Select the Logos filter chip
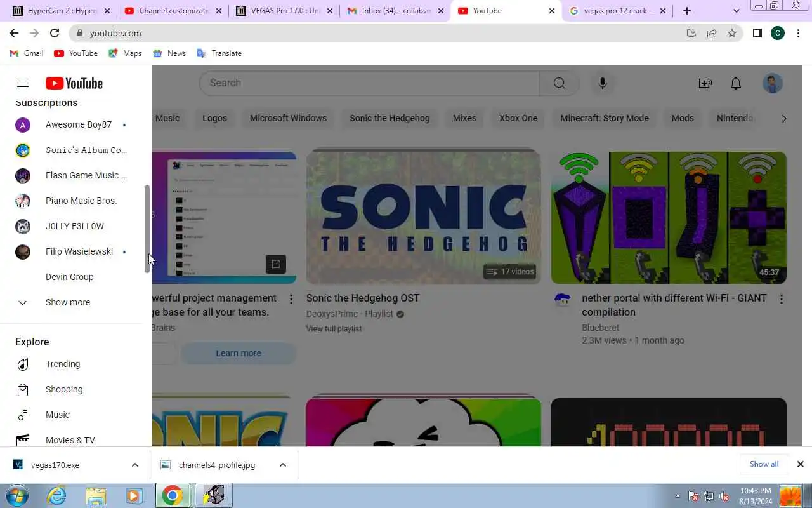This screenshot has height=508, width=812. (x=214, y=118)
